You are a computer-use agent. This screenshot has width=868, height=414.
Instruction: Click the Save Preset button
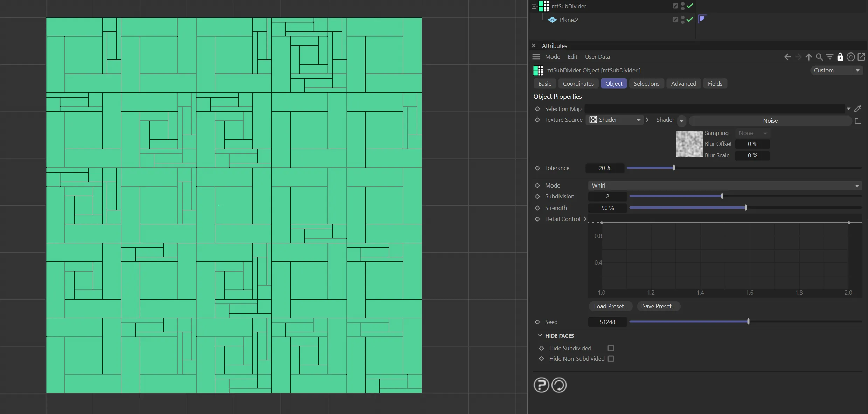pos(658,306)
